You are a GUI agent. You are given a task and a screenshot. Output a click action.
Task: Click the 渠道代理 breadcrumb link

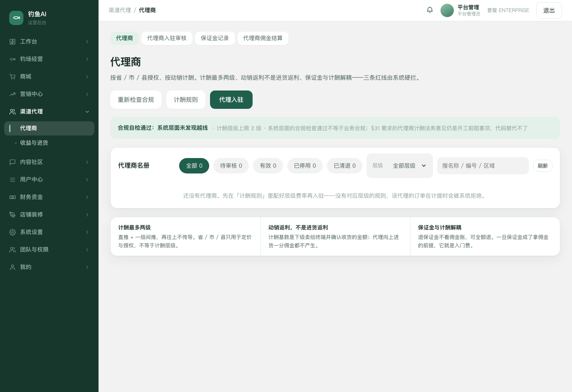click(x=120, y=10)
